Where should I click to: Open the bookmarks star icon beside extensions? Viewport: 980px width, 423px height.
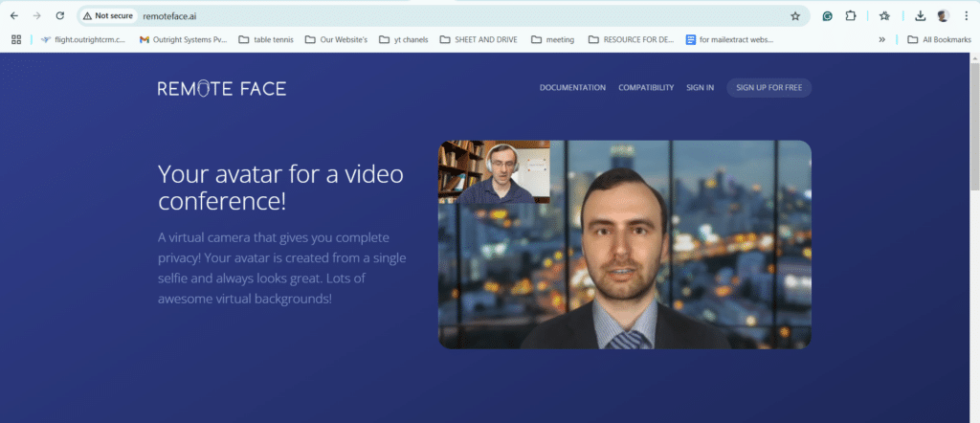[884, 16]
